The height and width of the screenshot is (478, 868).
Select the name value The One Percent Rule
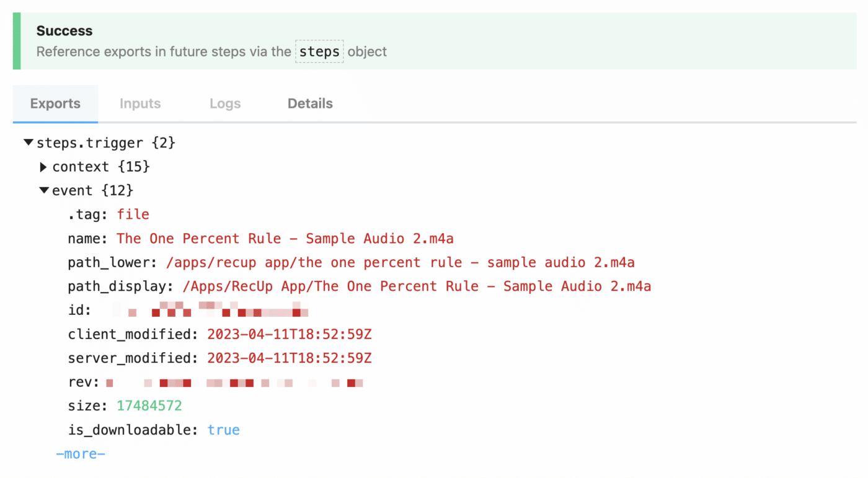[285, 239]
